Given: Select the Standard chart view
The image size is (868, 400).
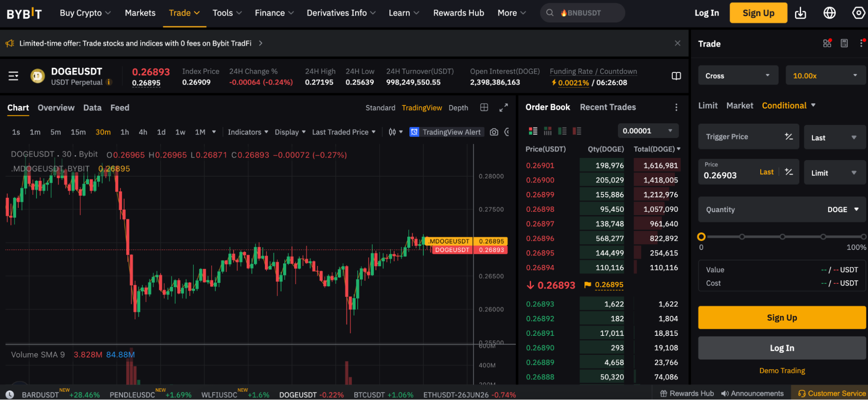Looking at the screenshot, I should tap(380, 108).
